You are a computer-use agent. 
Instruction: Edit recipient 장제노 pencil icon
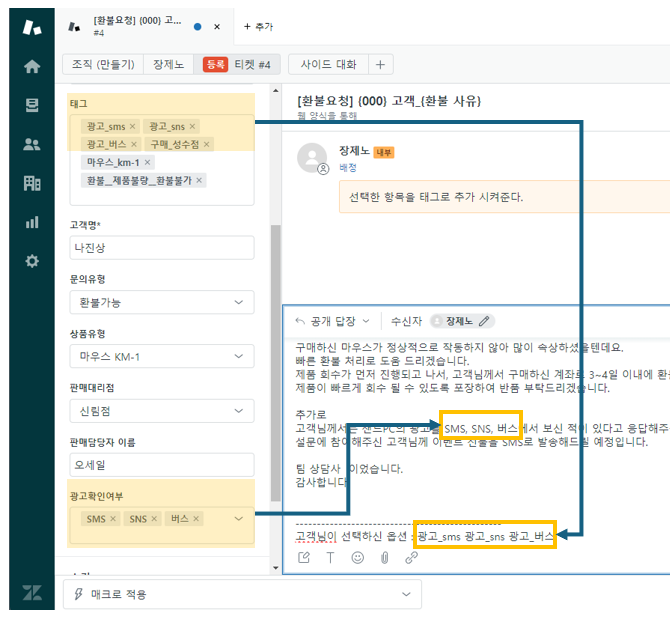[484, 321]
